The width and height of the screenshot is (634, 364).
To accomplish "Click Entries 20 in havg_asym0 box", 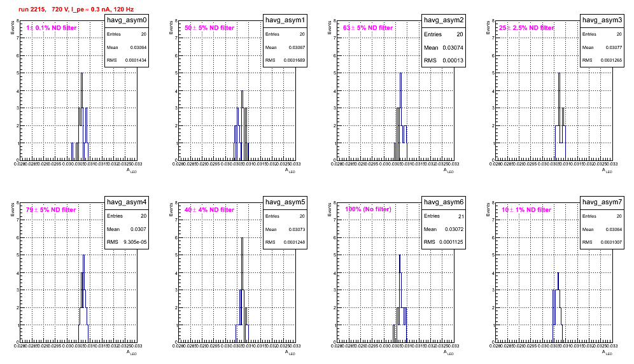I will click(x=127, y=34).
